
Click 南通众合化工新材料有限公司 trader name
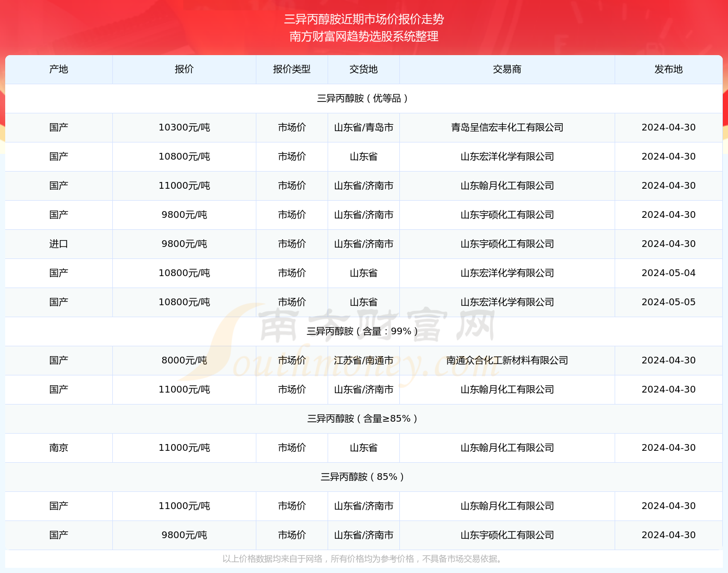[507, 360]
